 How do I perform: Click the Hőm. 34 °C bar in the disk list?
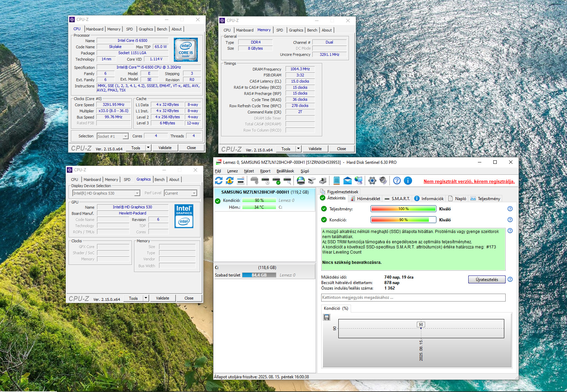[259, 207]
